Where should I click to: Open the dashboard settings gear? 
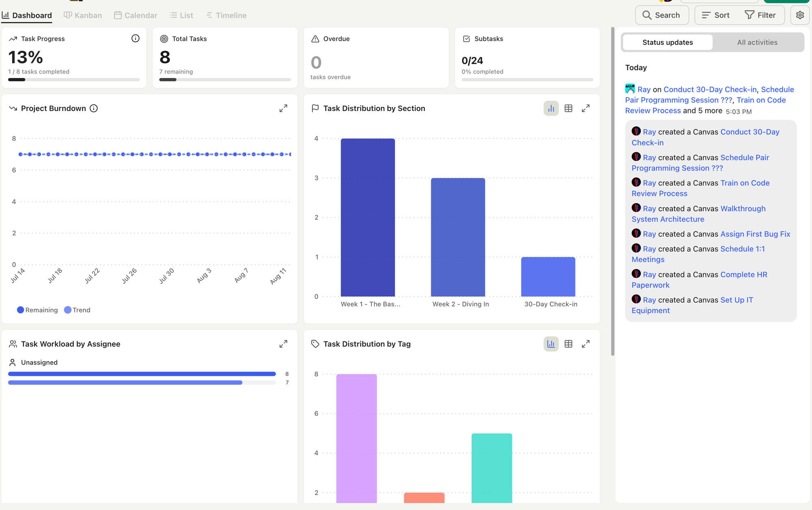800,15
